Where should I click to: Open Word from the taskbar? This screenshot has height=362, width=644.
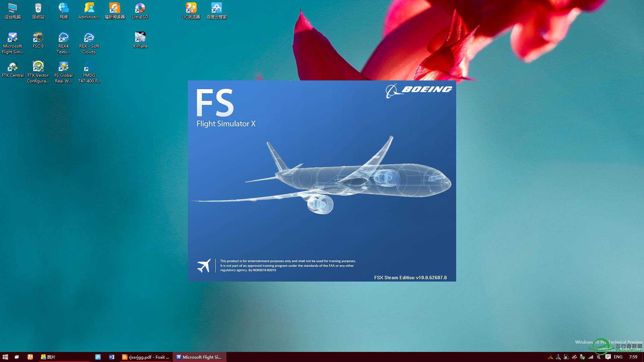pos(112,357)
